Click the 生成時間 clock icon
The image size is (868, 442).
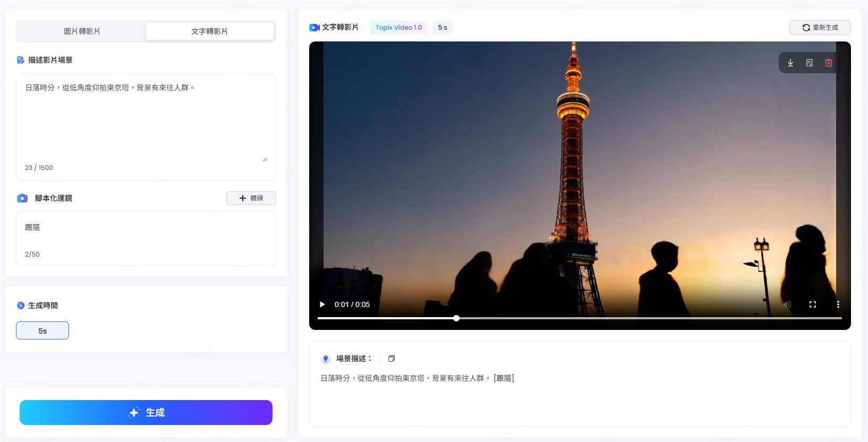[21, 305]
